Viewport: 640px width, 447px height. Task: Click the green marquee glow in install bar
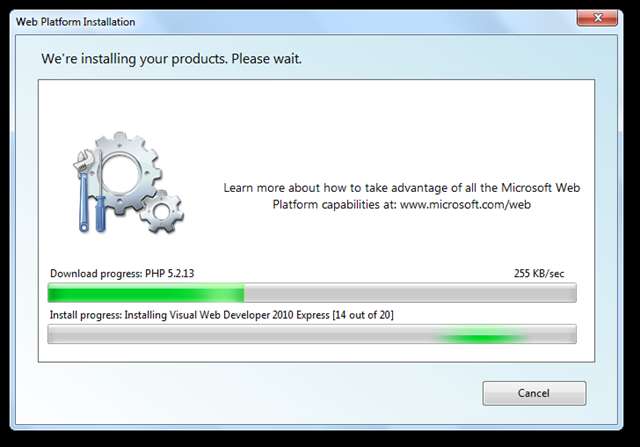481,337
